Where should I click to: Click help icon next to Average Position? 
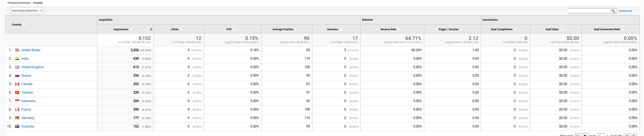(296, 29)
